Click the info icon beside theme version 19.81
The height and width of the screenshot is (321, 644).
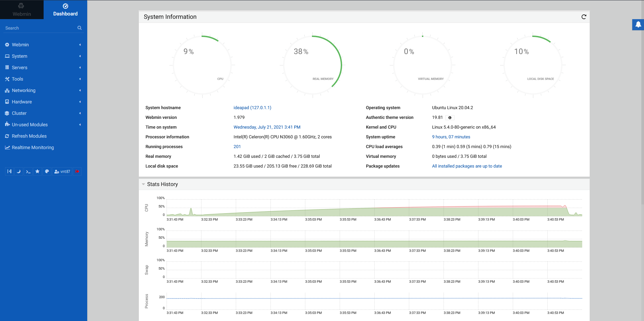[x=450, y=118]
